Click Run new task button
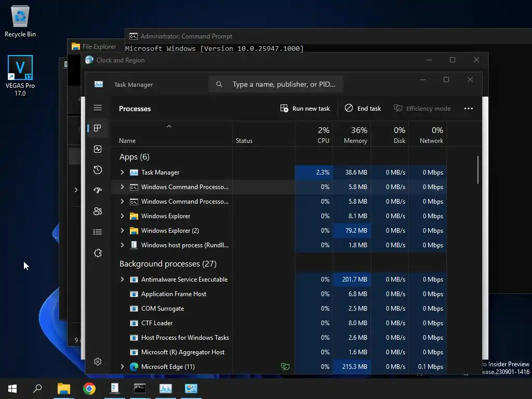532x399 pixels. (305, 109)
